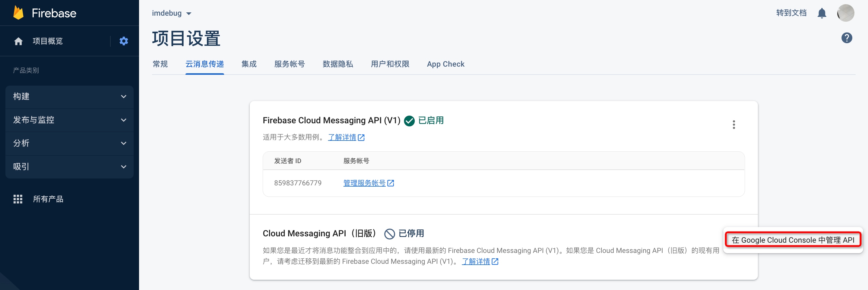Open the 服务帐号 tab
The height and width of the screenshot is (290, 868).
click(x=290, y=64)
